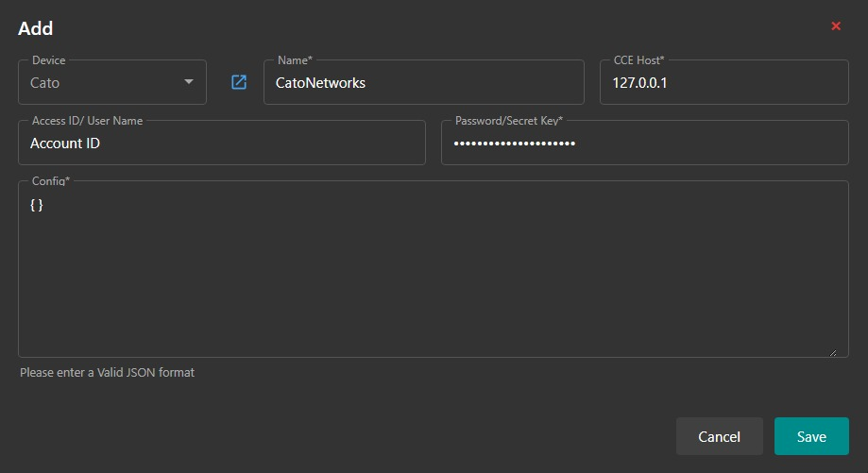This screenshot has height=473, width=868.
Task: Click the CCE Host label
Action: pyautogui.click(x=638, y=60)
